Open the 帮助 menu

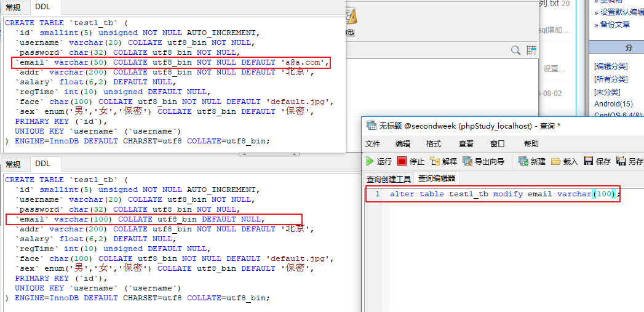(531, 144)
